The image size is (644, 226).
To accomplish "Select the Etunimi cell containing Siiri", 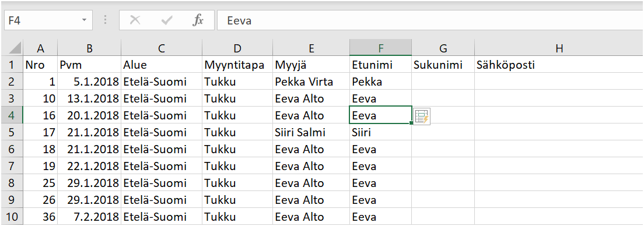I will coord(381,132).
